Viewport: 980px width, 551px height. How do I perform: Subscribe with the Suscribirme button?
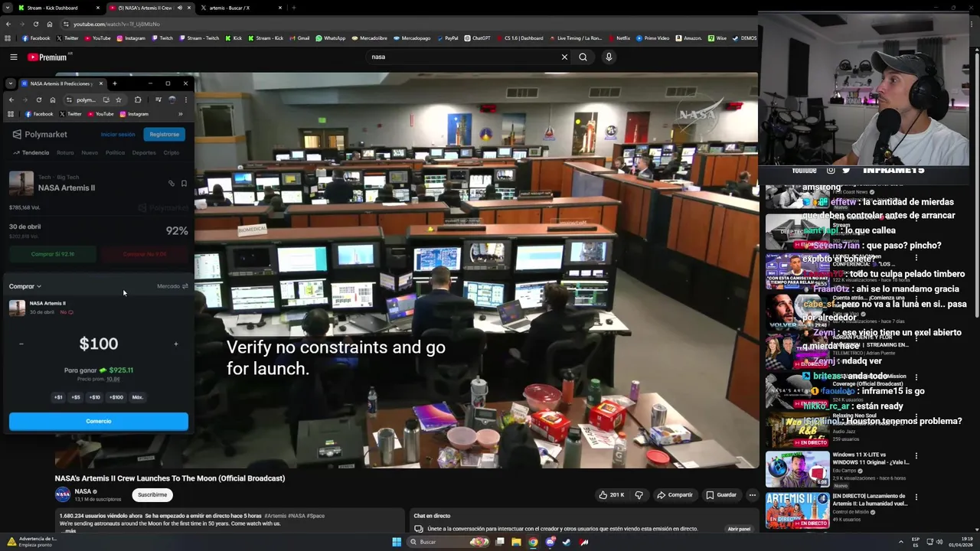pyautogui.click(x=152, y=495)
